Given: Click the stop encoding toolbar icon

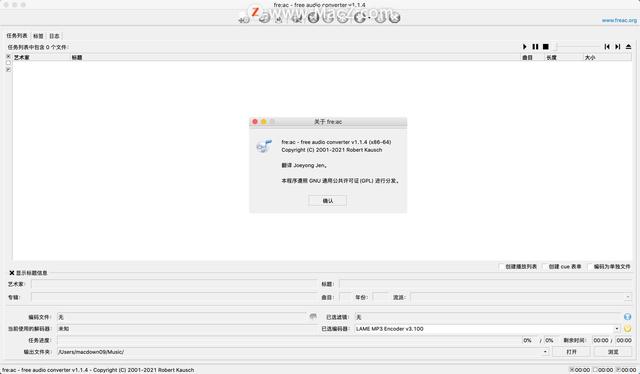Looking at the screenshot, I should (395, 18).
